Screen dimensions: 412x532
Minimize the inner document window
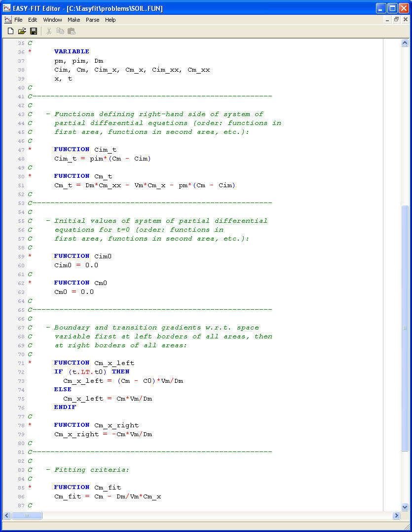point(388,20)
